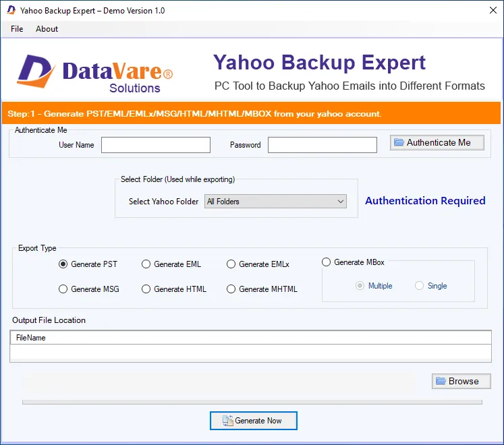
Task: Click the progress bar below Browse
Action: pyautogui.click(x=252, y=403)
